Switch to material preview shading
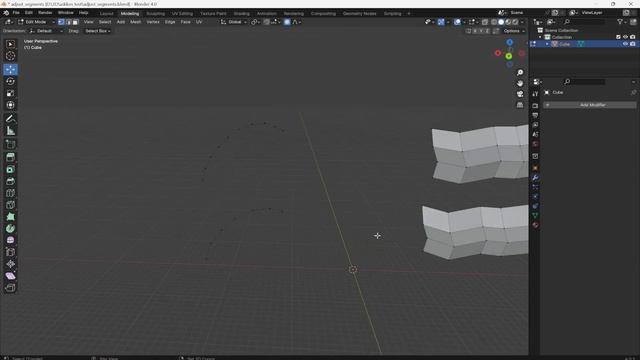This screenshot has width=640, height=360. point(508,22)
